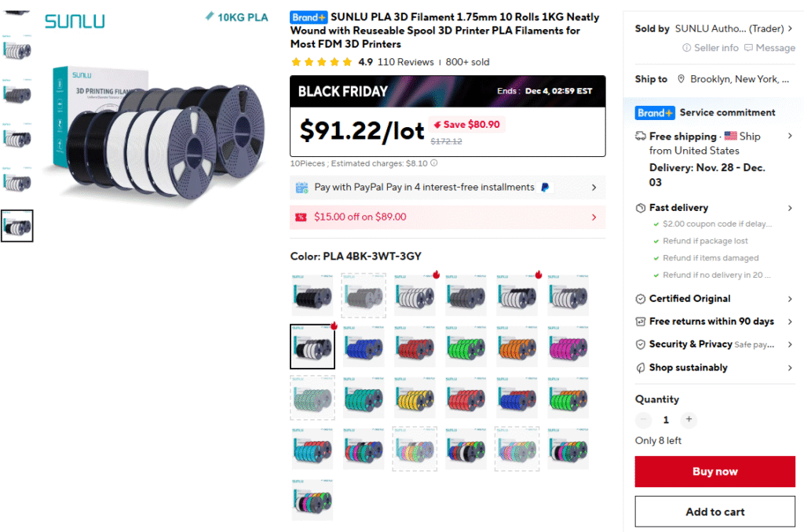The width and height of the screenshot is (804, 532).
Task: Click the Add to cart button
Action: point(714,512)
